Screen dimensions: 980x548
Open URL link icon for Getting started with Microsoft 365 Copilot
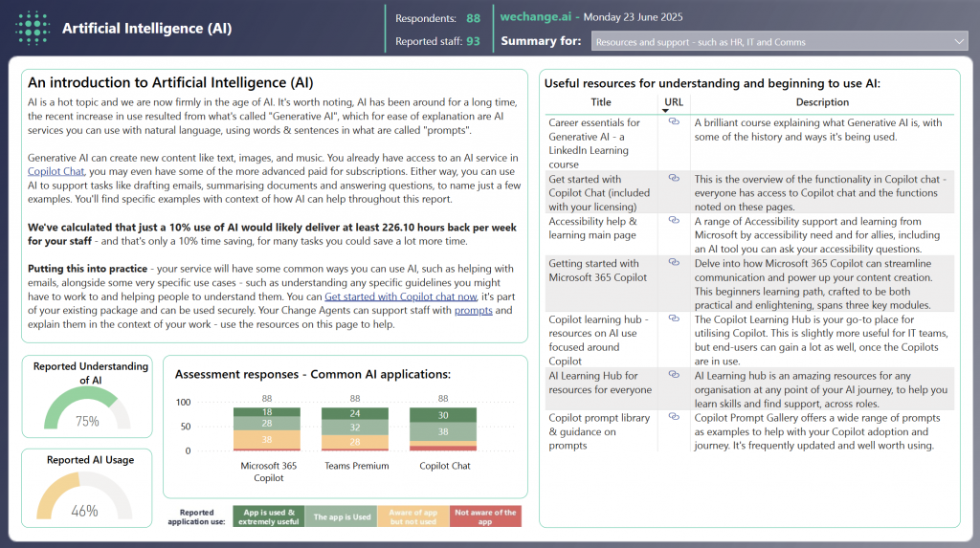coord(673,263)
